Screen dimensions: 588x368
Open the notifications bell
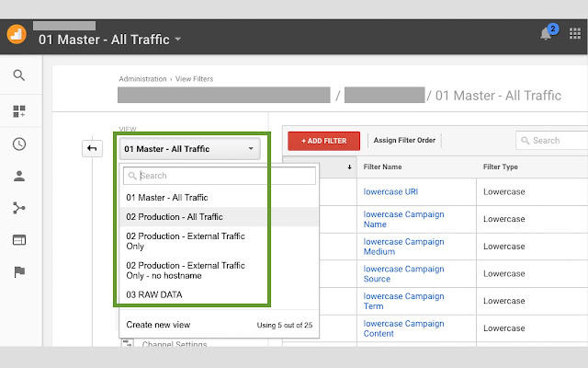547,35
